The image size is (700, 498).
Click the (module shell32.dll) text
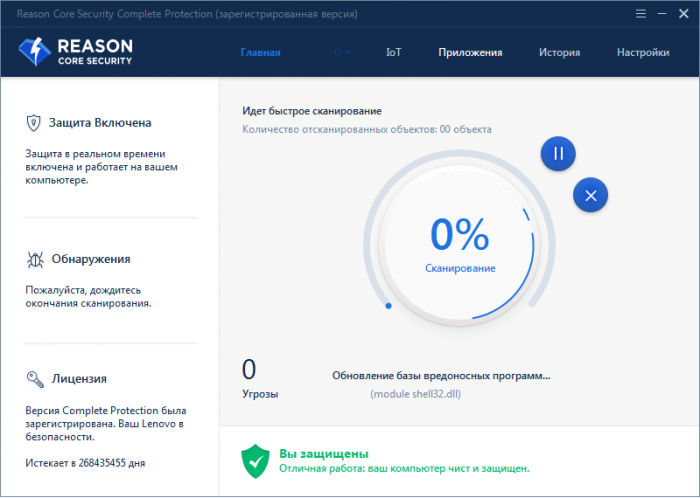coord(416,394)
